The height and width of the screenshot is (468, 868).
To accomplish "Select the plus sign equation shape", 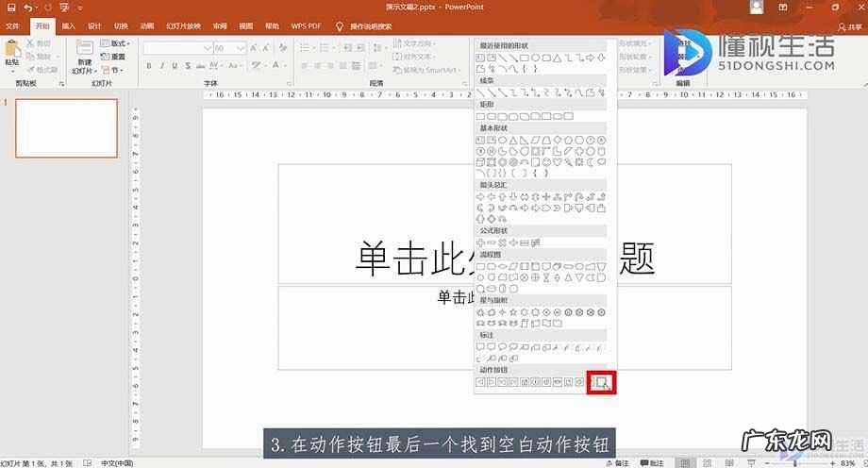I will tap(480, 242).
